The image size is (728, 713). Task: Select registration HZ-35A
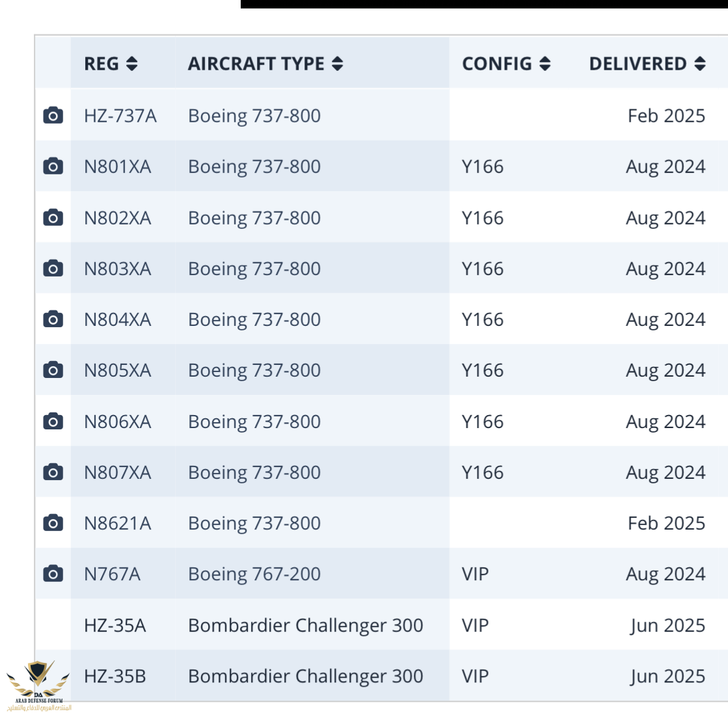click(x=115, y=625)
